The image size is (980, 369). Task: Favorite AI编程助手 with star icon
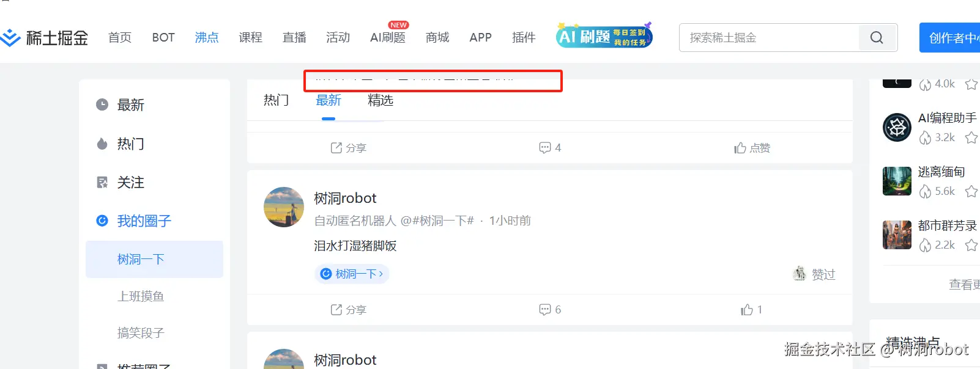pos(971,138)
